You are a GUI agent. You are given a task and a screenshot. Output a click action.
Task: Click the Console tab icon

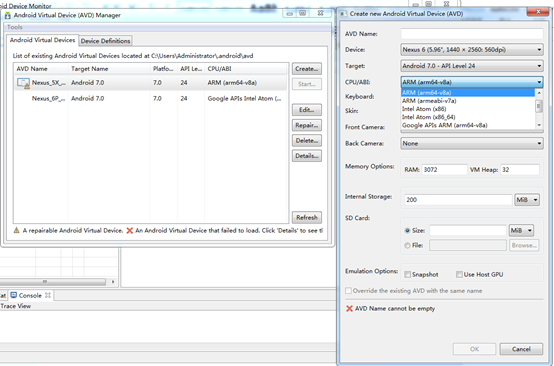[x=14, y=295]
